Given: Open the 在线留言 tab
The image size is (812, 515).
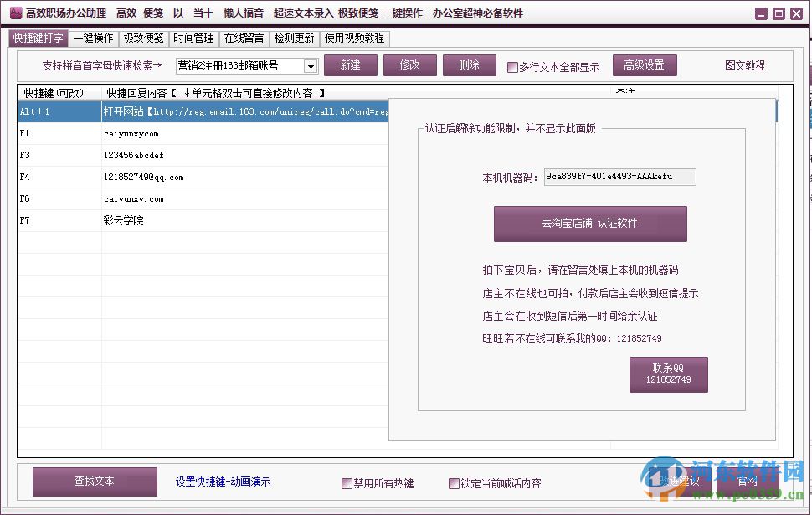Looking at the screenshot, I should pyautogui.click(x=244, y=39).
